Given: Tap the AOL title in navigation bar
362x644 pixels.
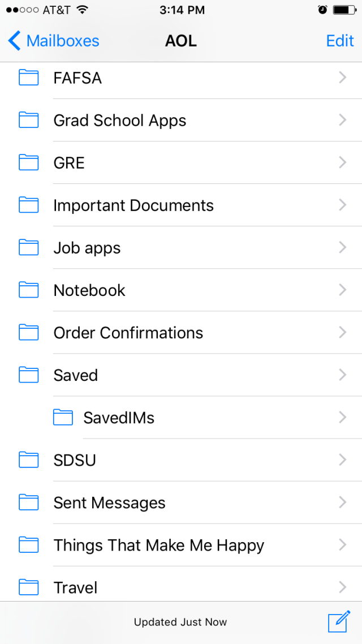Looking at the screenshot, I should point(181,41).
